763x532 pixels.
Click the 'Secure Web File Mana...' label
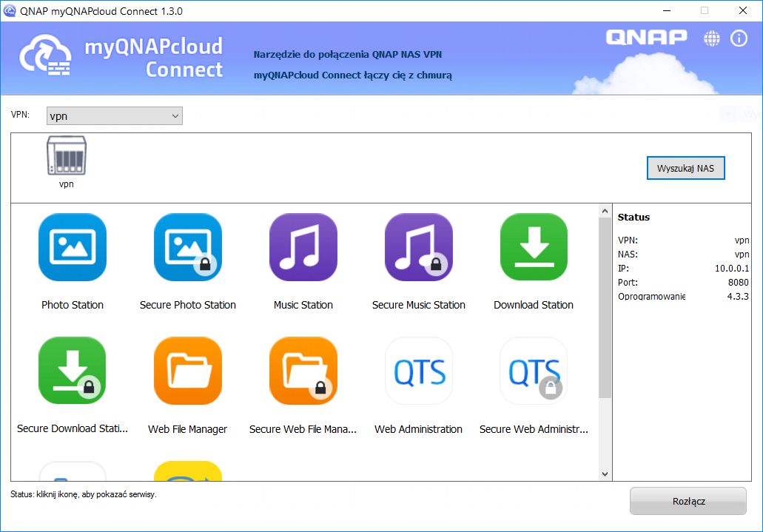point(303,429)
